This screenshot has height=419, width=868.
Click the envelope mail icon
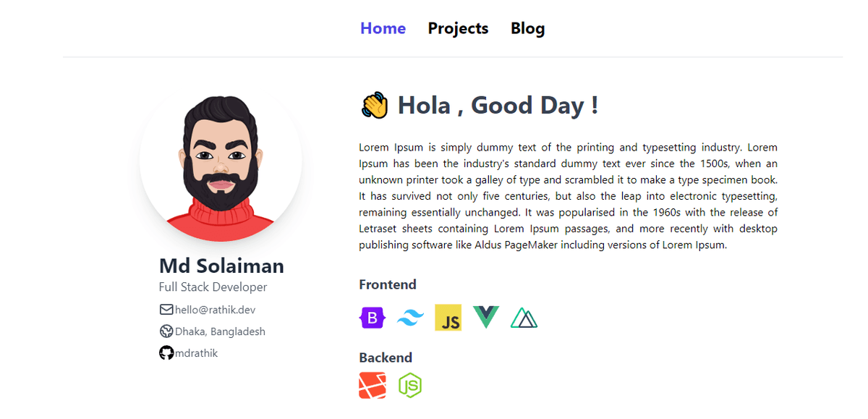[166, 310]
